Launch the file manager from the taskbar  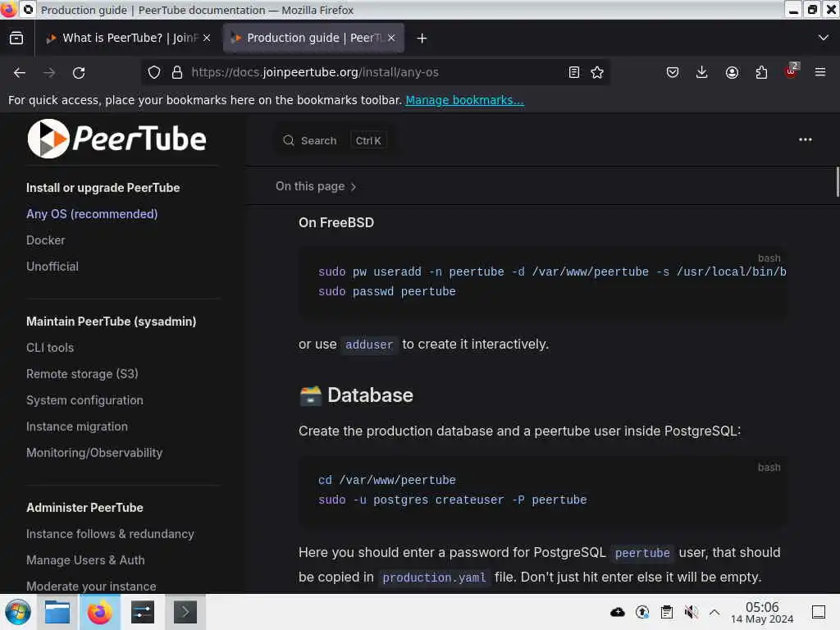click(x=57, y=612)
